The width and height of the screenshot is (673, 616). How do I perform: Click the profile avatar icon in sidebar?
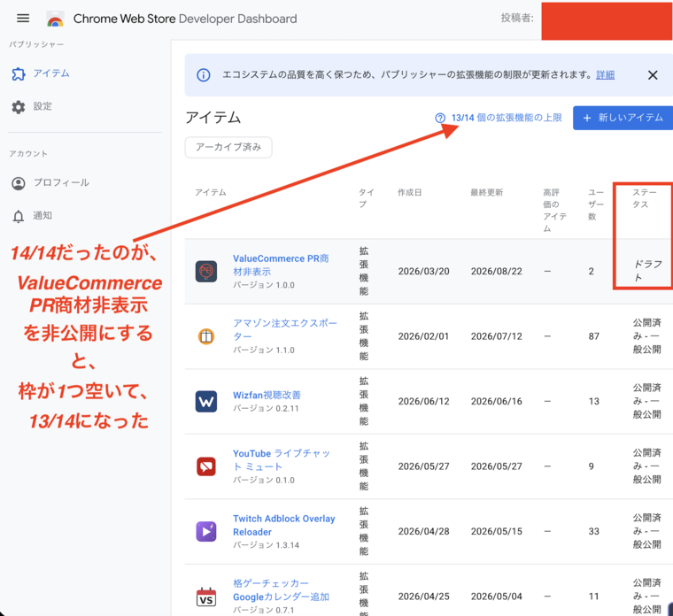tap(19, 183)
